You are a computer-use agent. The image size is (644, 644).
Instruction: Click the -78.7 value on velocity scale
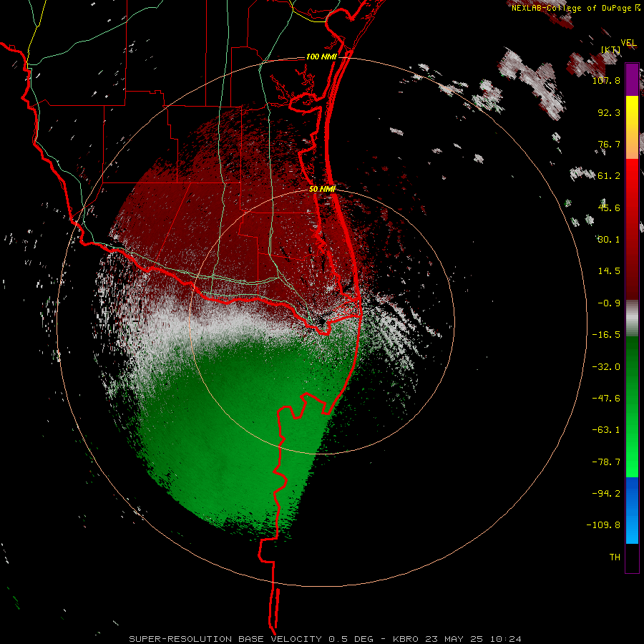point(606,462)
